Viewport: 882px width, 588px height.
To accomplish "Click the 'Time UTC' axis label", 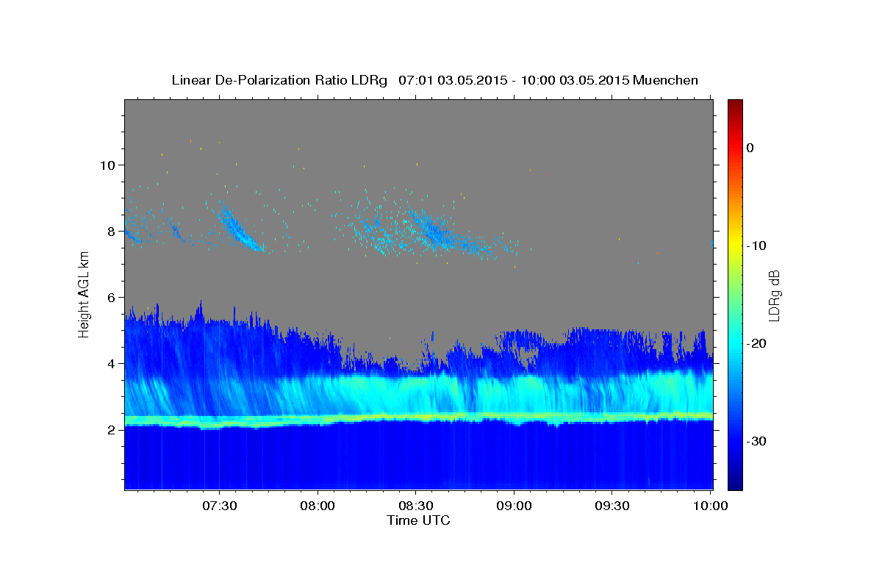I will [418, 520].
